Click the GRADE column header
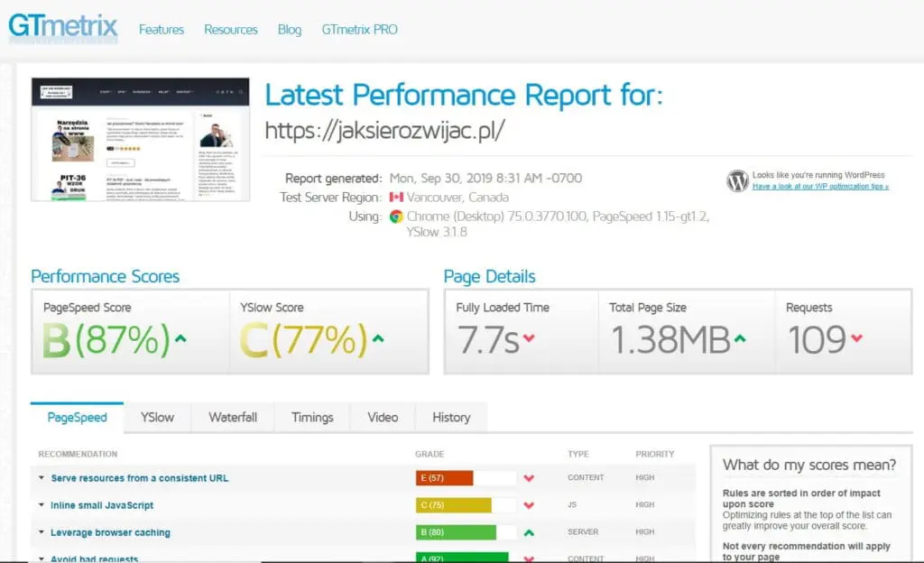Image resolution: width=924 pixels, height=563 pixels. click(x=430, y=454)
